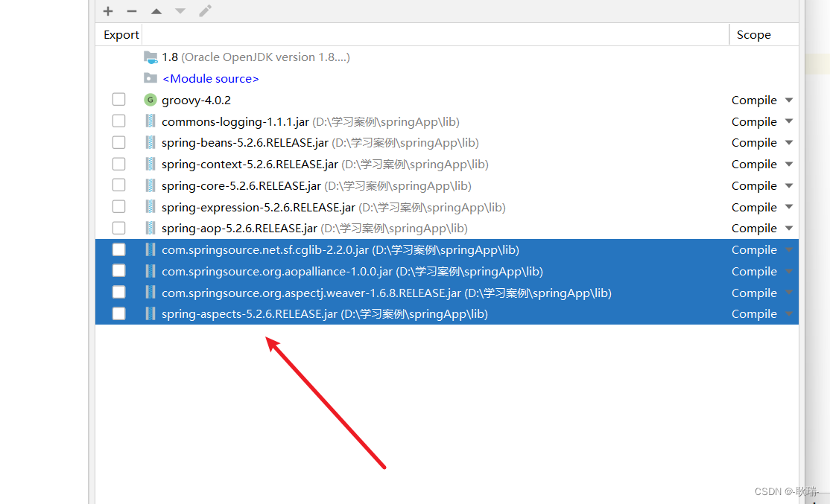Check Export for spring-beans-5.2.6.RELEASE.jar

pos(118,142)
